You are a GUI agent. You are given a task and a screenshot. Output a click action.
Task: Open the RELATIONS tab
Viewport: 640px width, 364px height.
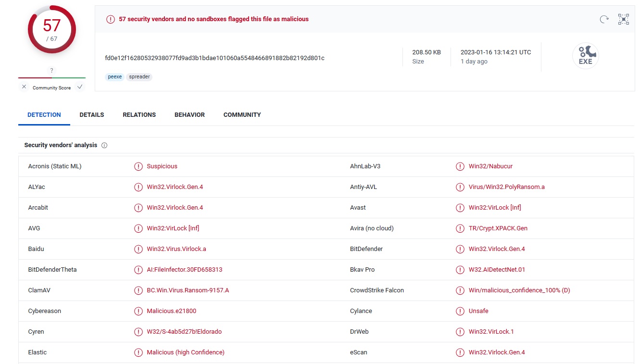coord(139,115)
